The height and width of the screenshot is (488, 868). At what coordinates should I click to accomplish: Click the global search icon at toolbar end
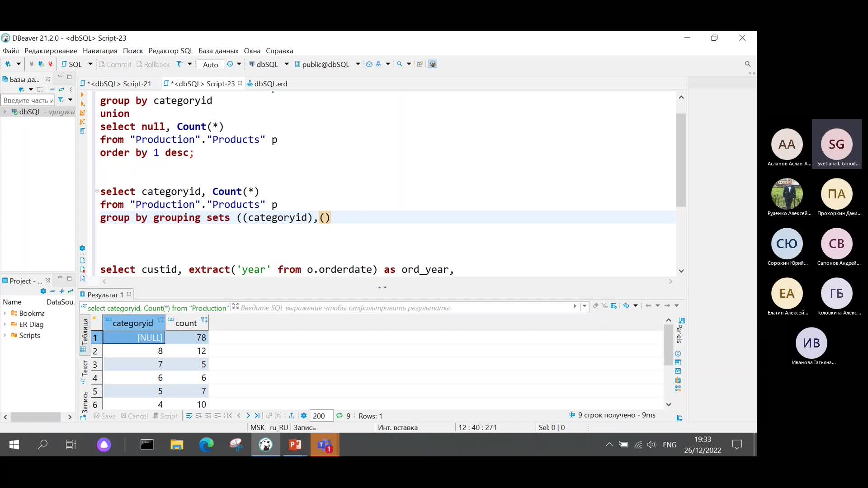point(748,64)
